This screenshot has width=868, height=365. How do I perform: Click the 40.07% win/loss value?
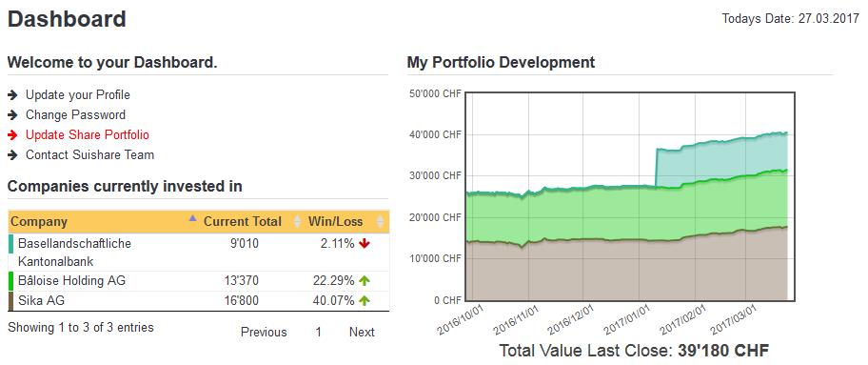(334, 300)
